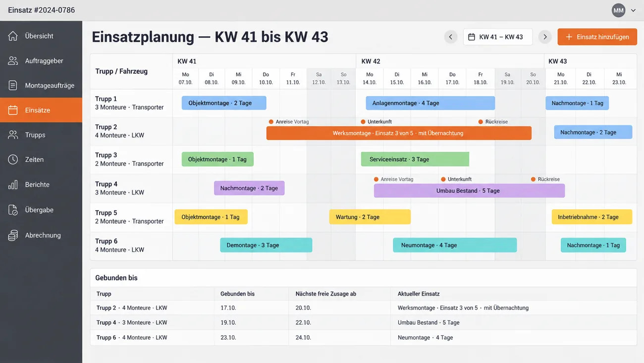Click Rückreise marker in Trupp 4 row
Viewport: 644px width, 363px height.
545,179
